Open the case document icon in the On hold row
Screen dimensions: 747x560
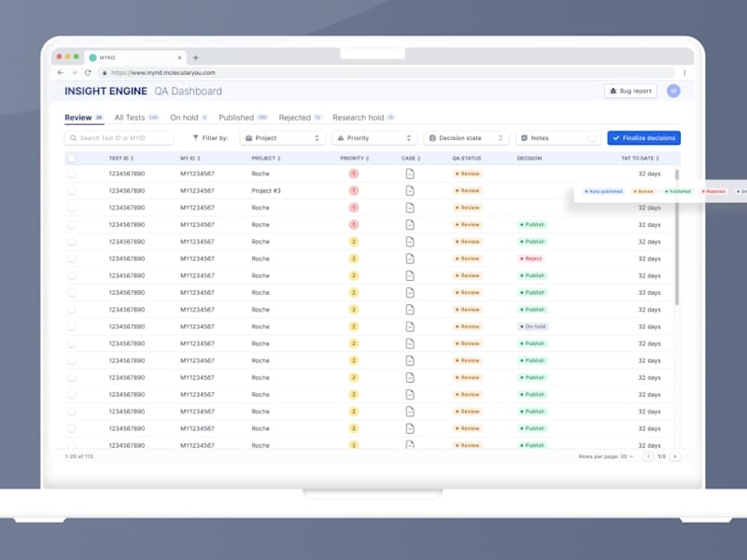point(410,327)
